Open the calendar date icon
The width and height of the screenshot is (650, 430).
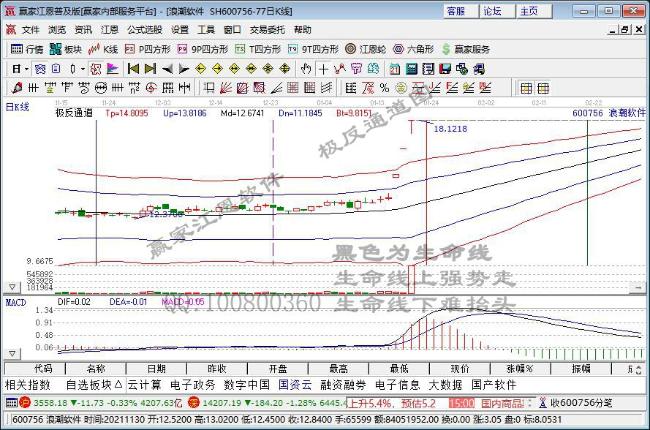[395, 69]
